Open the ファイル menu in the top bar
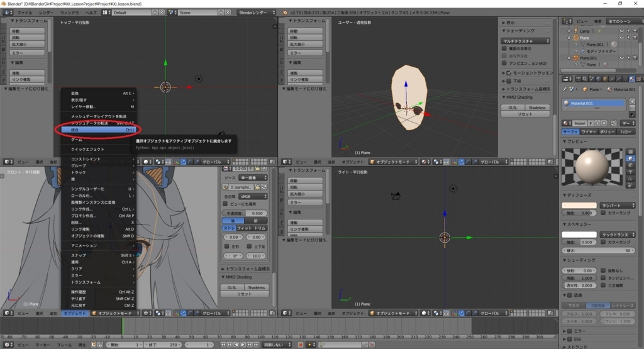 pyautogui.click(x=25, y=13)
